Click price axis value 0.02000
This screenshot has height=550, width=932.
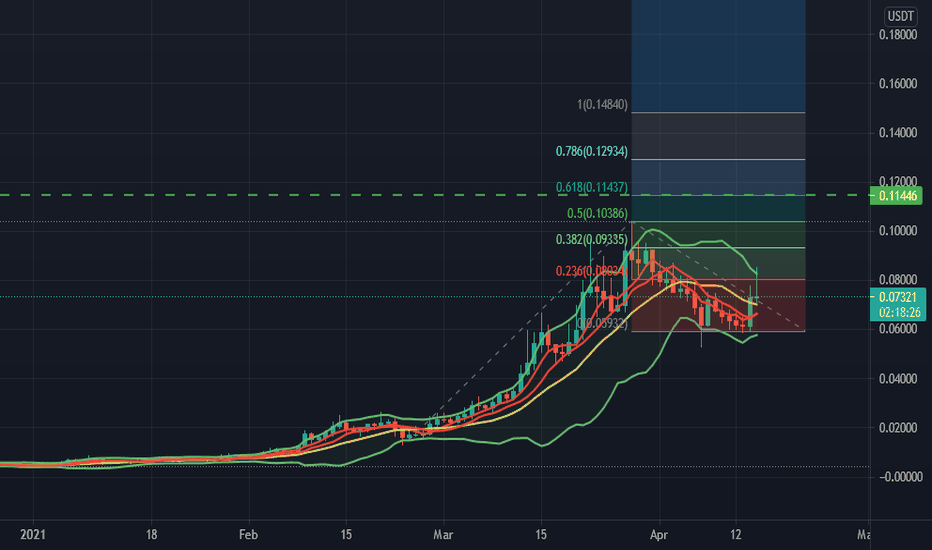(898, 428)
